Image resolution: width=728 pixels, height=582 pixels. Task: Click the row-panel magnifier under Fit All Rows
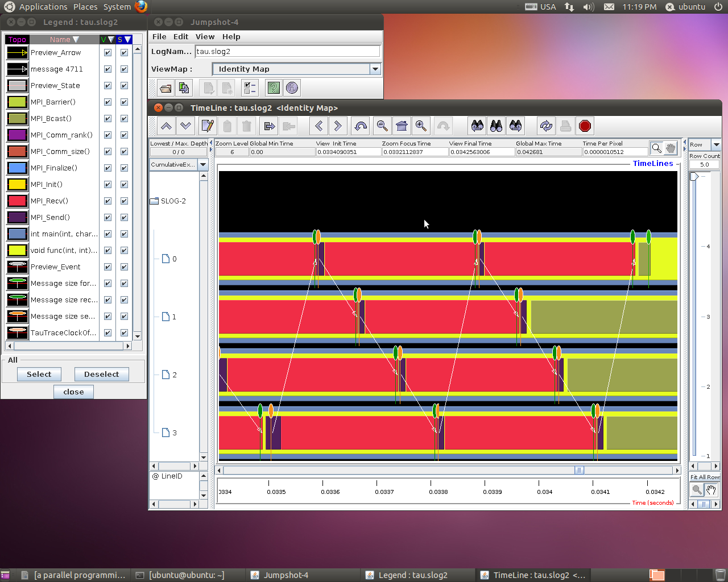(x=697, y=489)
